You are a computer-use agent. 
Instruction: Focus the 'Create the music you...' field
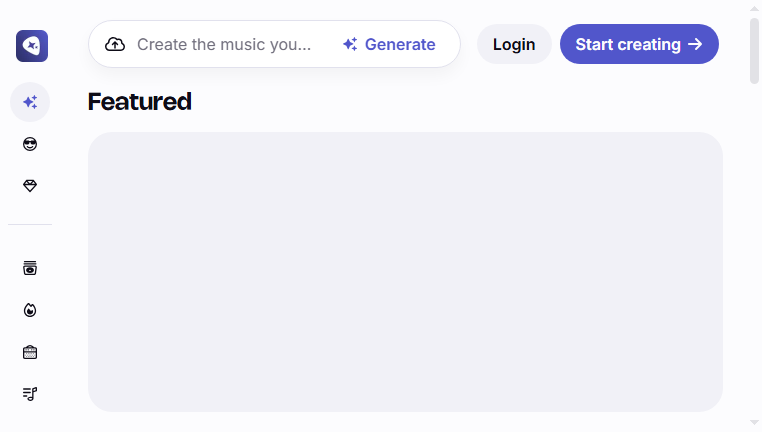coord(224,44)
